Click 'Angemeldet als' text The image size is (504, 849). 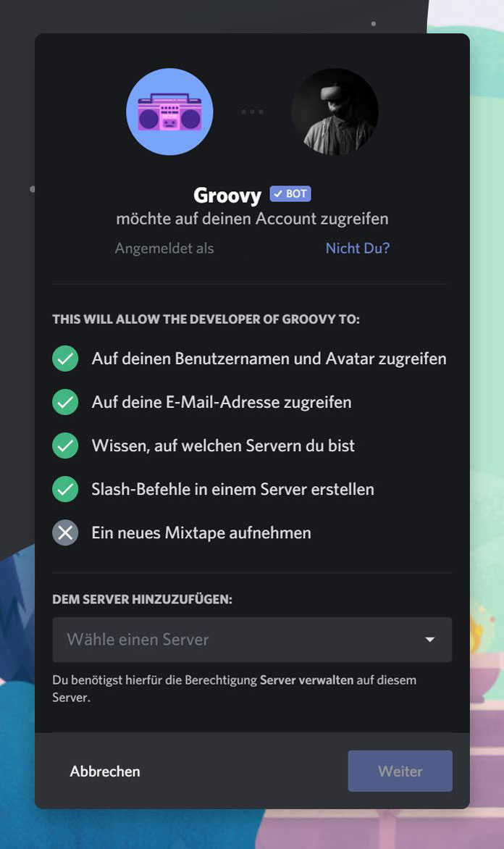point(164,248)
